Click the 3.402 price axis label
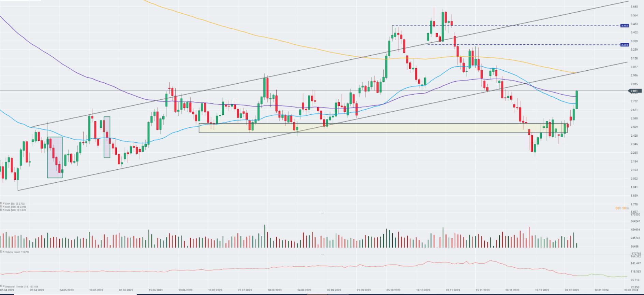Image resolution: width=644 pixels, height=295 pixels. 634,32
